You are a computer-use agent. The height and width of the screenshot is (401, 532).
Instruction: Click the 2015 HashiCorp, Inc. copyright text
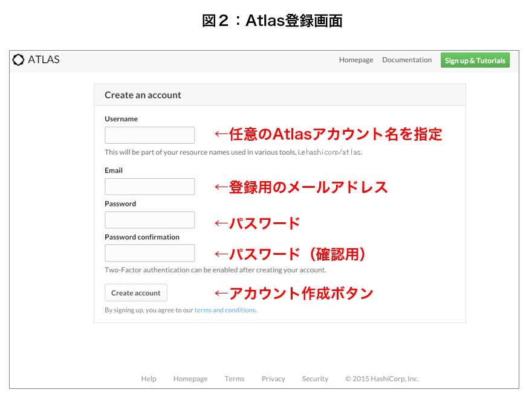point(382,379)
